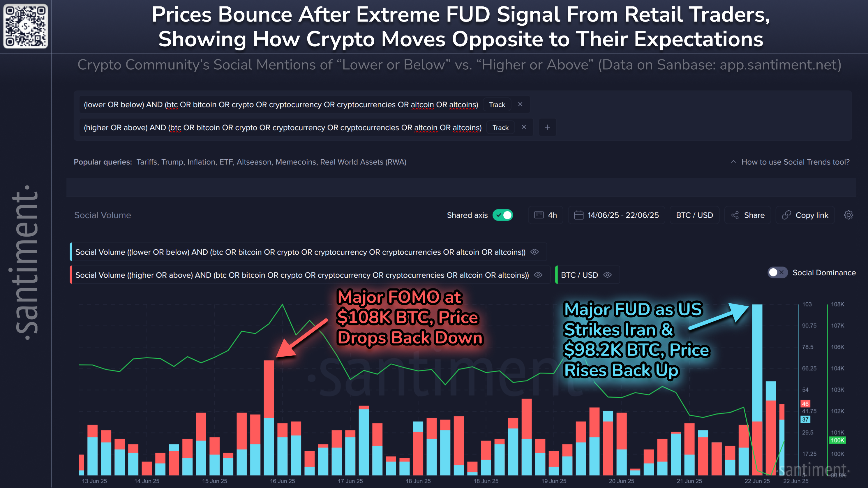Open the QR code image
This screenshot has width=868, height=488.
tap(26, 26)
